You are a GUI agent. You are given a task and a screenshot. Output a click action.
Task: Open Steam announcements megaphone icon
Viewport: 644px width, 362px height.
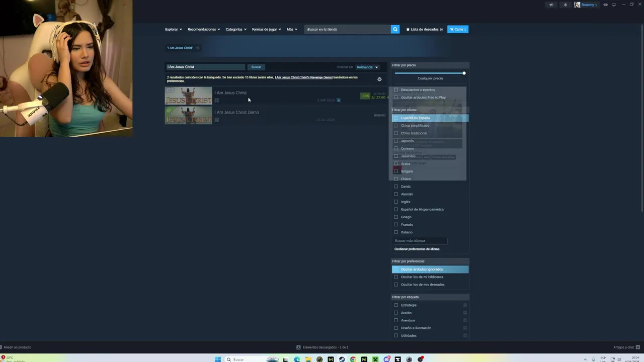pos(551,5)
